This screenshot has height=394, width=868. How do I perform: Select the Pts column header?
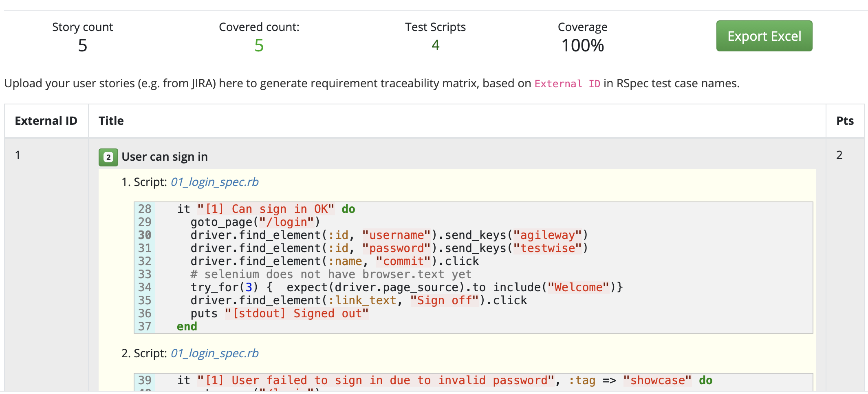point(845,121)
